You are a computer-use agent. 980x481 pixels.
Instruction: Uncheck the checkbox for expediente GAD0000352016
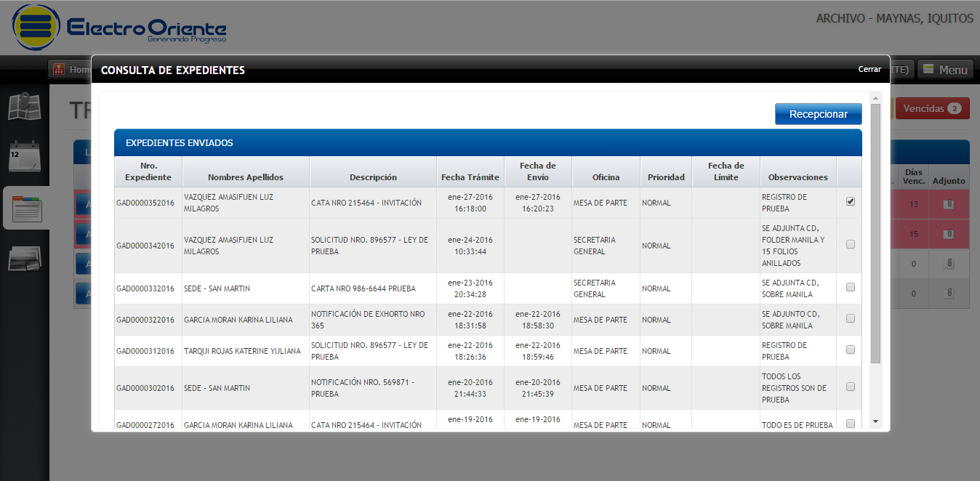click(x=850, y=202)
